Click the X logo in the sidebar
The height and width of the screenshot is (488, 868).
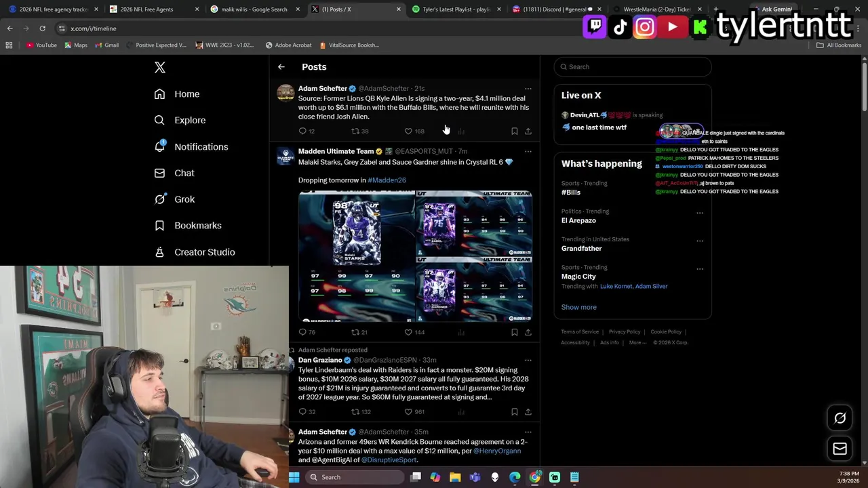[159, 67]
